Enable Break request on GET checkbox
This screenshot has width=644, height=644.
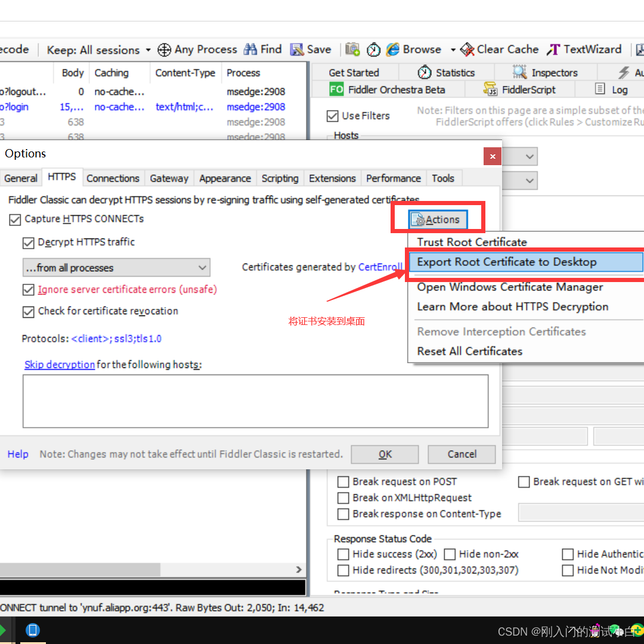524,481
